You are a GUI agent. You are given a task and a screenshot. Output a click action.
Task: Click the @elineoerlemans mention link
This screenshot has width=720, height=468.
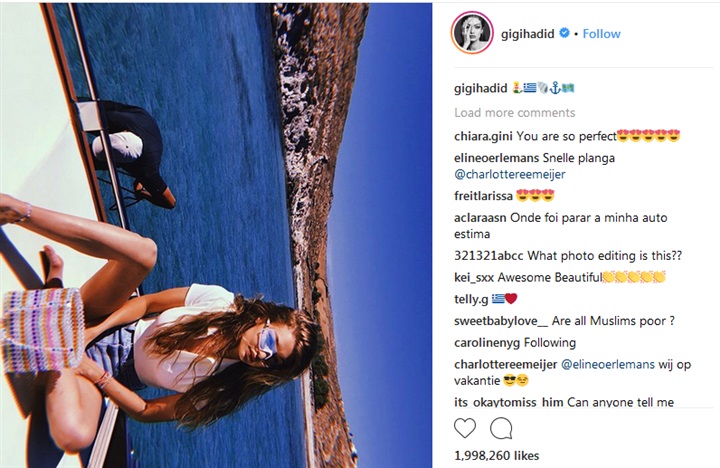click(x=608, y=365)
